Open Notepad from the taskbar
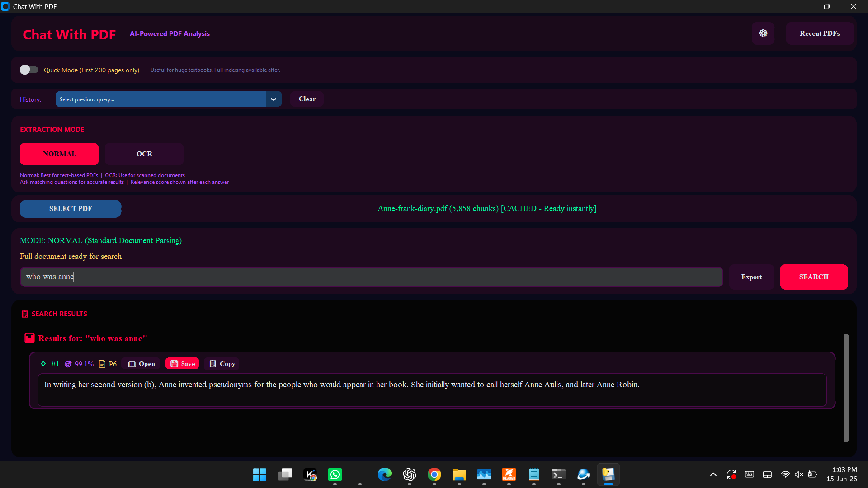 (x=534, y=474)
